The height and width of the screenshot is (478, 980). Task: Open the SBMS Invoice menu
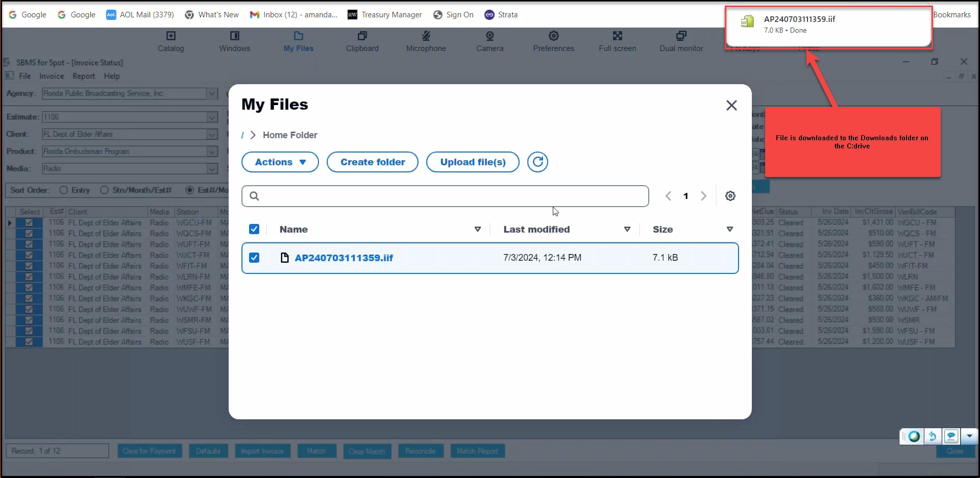tap(52, 76)
